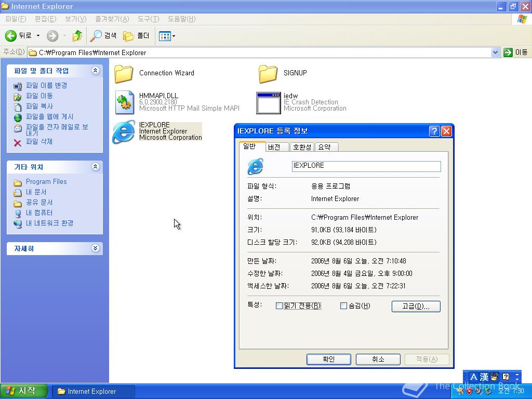
Task: Close the IEXPLORE properties dialog
Action: coord(446,131)
